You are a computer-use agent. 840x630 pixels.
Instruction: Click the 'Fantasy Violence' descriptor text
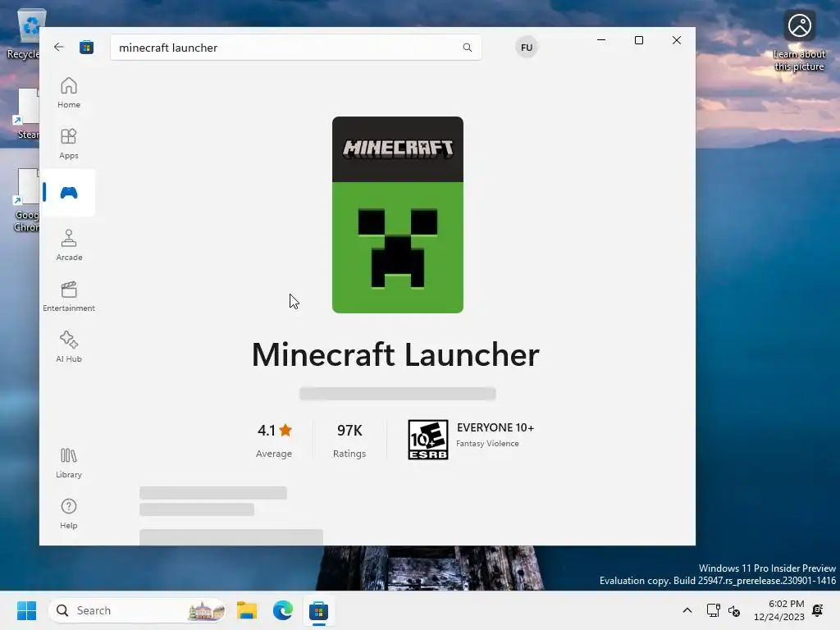[x=487, y=444]
